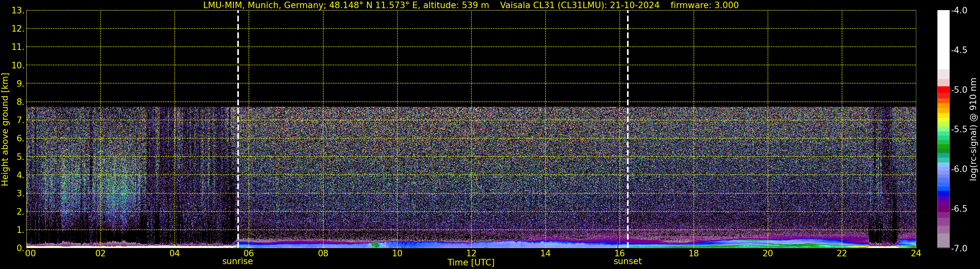Click the log(rc-signal) @ 910 nm colorbar label
This screenshot has height=269, width=980.
coord(973,129)
